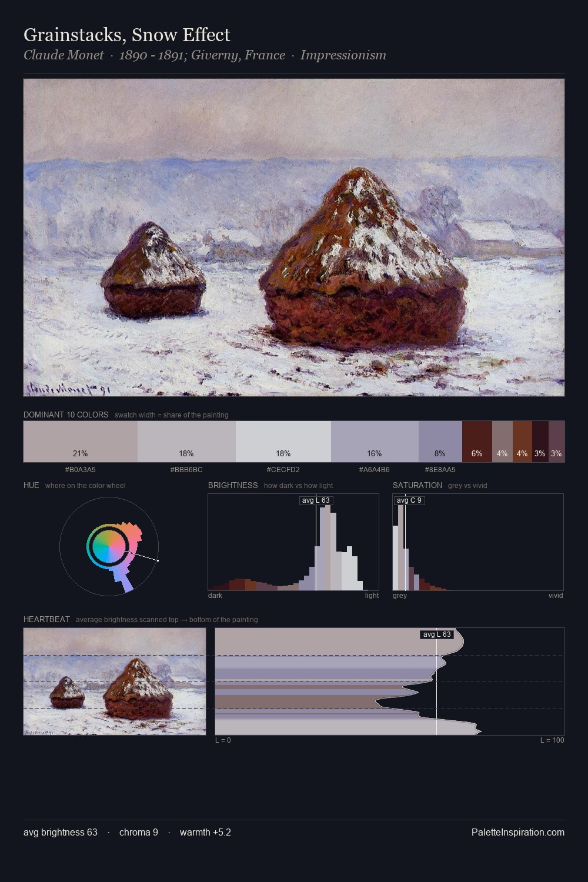Click the 'L = 100' axis label
Image resolution: width=588 pixels, height=882 pixels.
(552, 740)
